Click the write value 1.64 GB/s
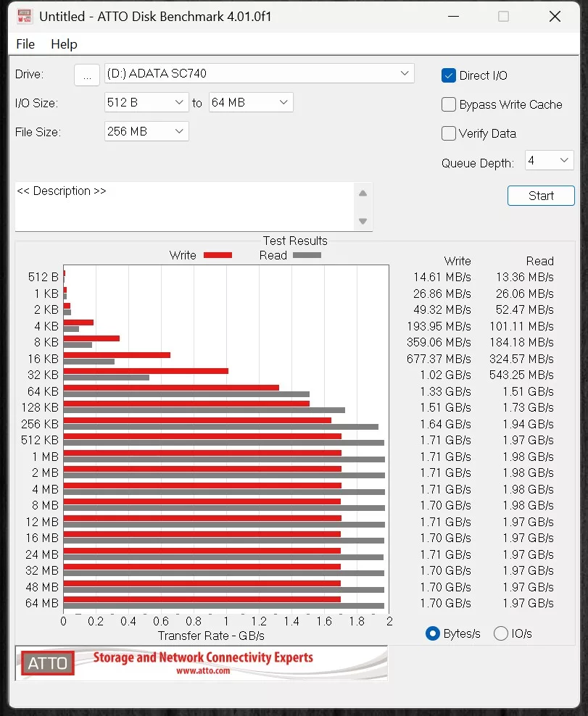Screen dimensions: 588x716 tap(445, 424)
